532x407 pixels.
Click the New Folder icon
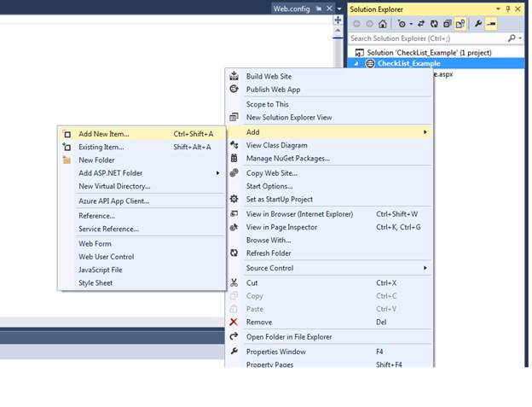[66, 160]
